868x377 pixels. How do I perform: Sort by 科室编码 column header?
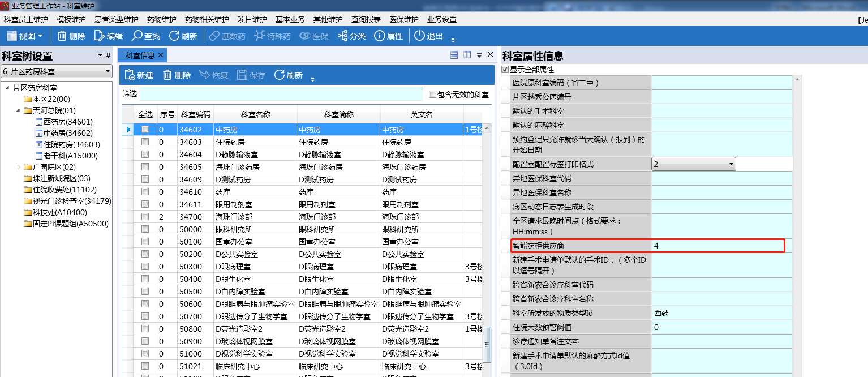click(x=196, y=114)
